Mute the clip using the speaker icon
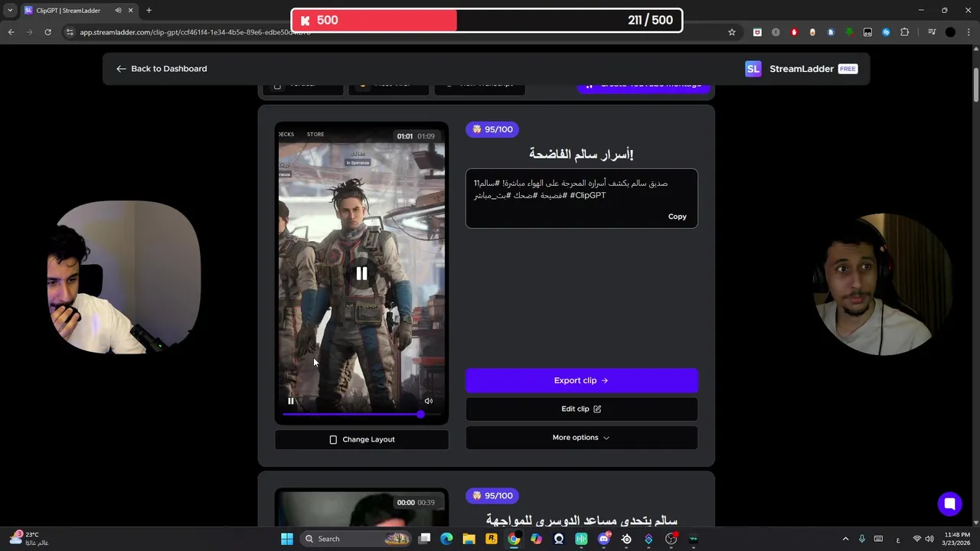This screenshot has height=551, width=980. 429,401
